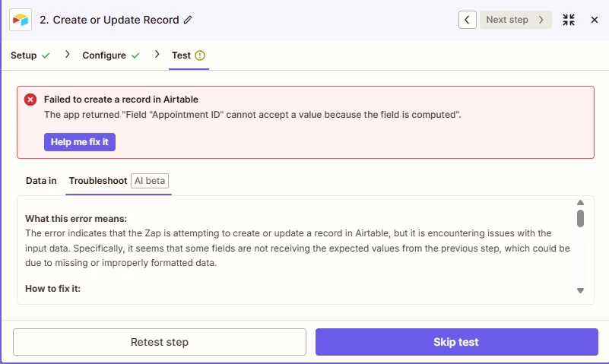Click the collapse panel icon
This screenshot has width=609, height=364.
pos(569,20)
